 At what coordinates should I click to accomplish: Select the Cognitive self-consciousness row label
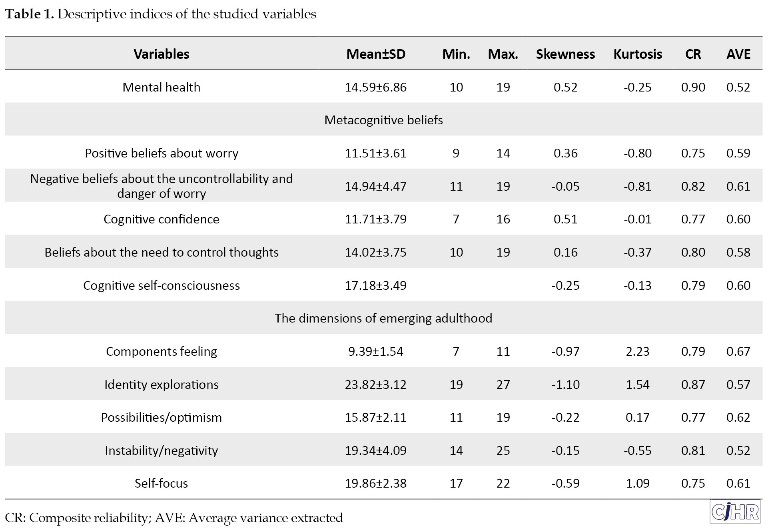161,285
